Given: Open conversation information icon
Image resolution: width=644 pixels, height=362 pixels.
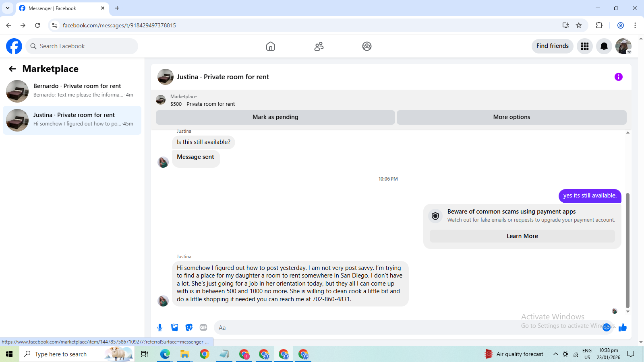Looking at the screenshot, I should [619, 77].
